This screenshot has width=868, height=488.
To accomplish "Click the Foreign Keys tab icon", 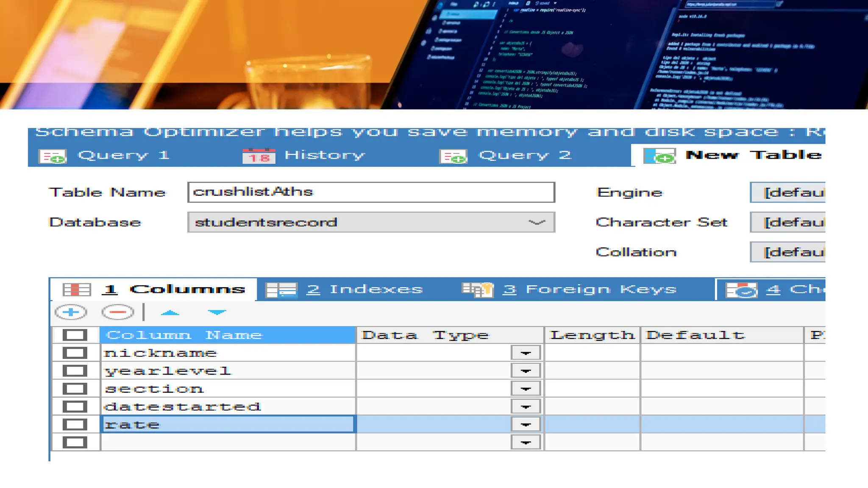I will point(478,290).
